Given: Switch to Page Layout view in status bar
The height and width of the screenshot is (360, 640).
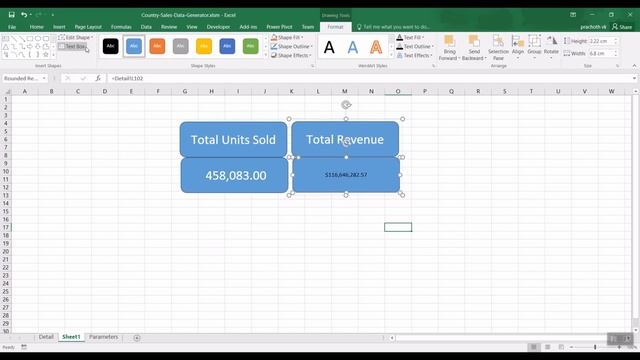Looking at the screenshot, I should click(x=547, y=347).
